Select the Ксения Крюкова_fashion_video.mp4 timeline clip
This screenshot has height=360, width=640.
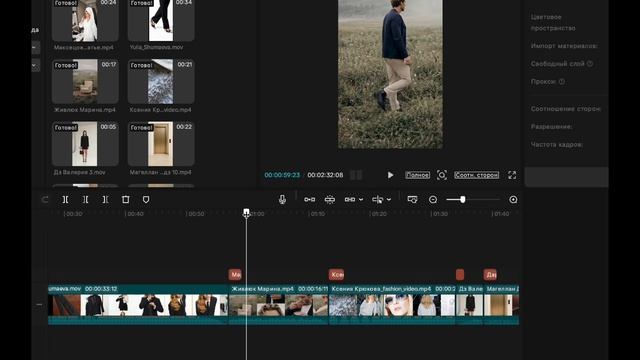coord(392,304)
